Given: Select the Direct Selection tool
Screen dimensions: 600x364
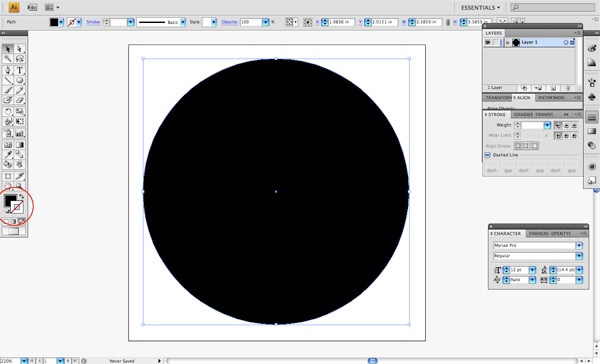Looking at the screenshot, I should tap(20, 49).
